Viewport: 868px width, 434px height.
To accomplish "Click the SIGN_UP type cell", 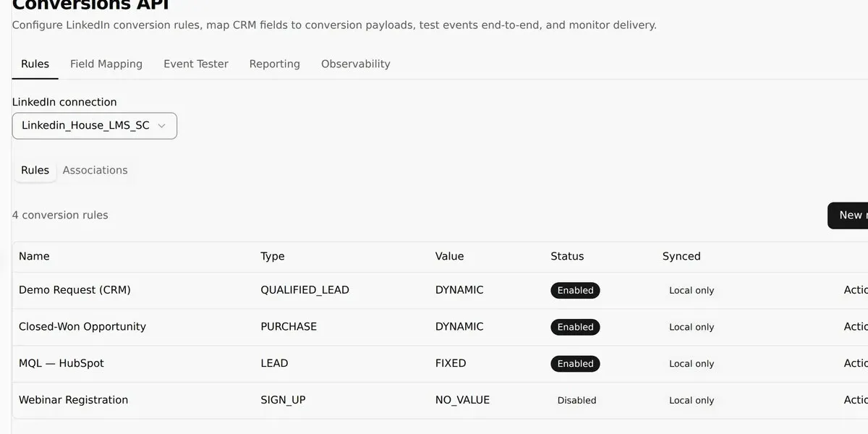I will coord(283,400).
